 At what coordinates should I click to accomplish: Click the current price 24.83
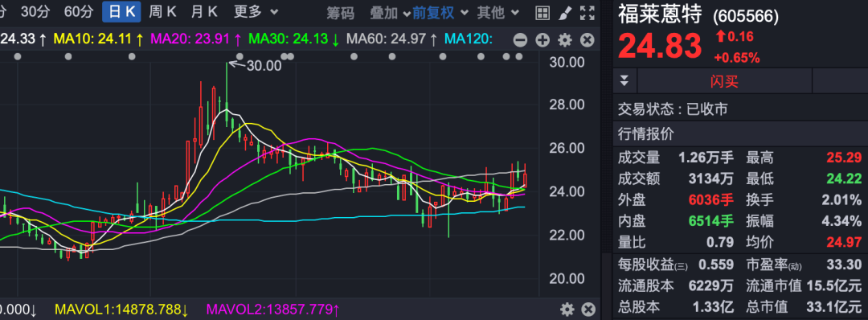coord(660,46)
